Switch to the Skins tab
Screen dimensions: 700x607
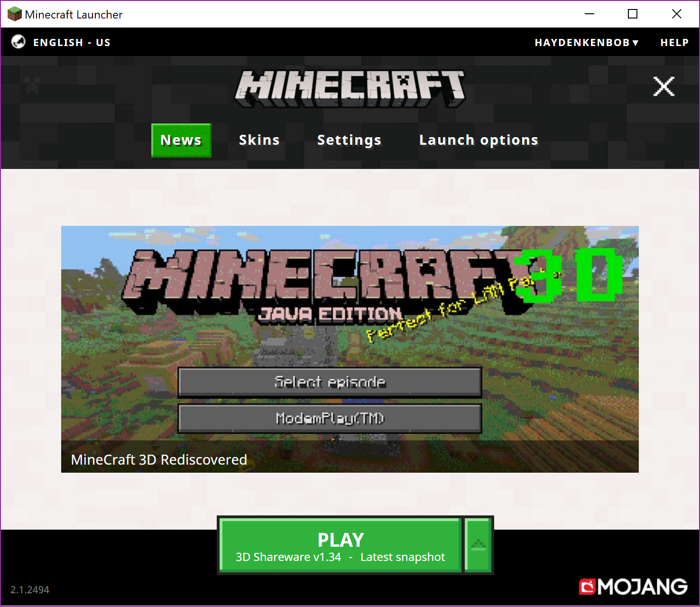[259, 140]
